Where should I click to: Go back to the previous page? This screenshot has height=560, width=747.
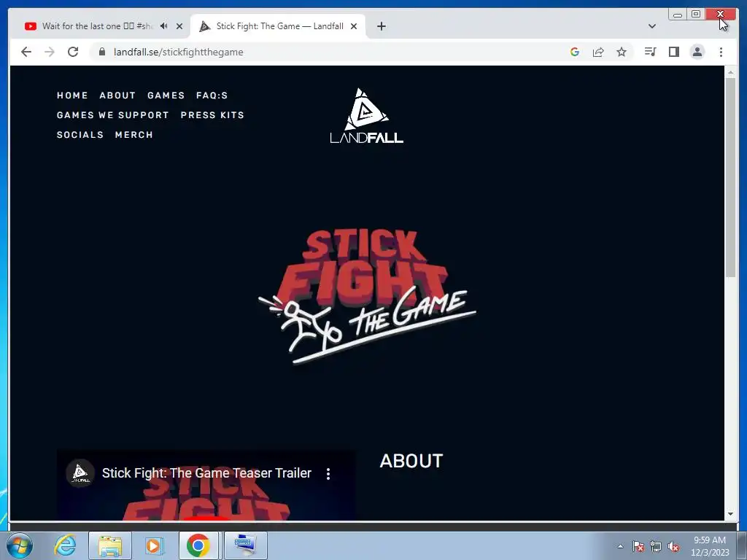point(26,52)
